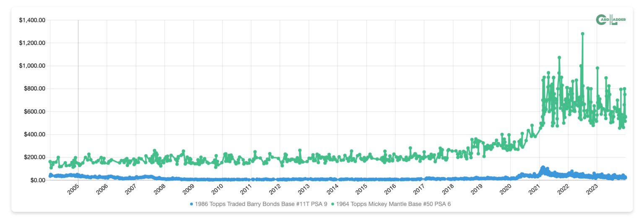Viewport: 644px width, 218px height.
Task: Click the blue Barry Bonds legend dot
Action: coord(192,204)
